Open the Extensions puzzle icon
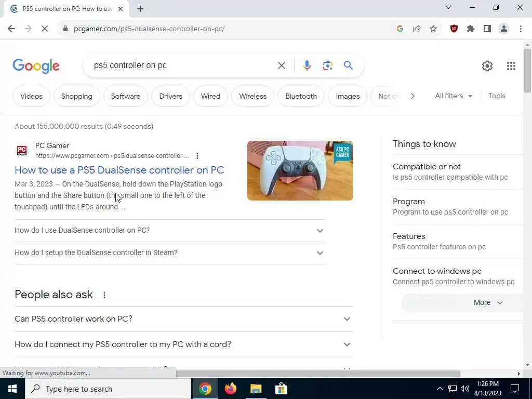The width and height of the screenshot is (532, 399). coord(471,29)
